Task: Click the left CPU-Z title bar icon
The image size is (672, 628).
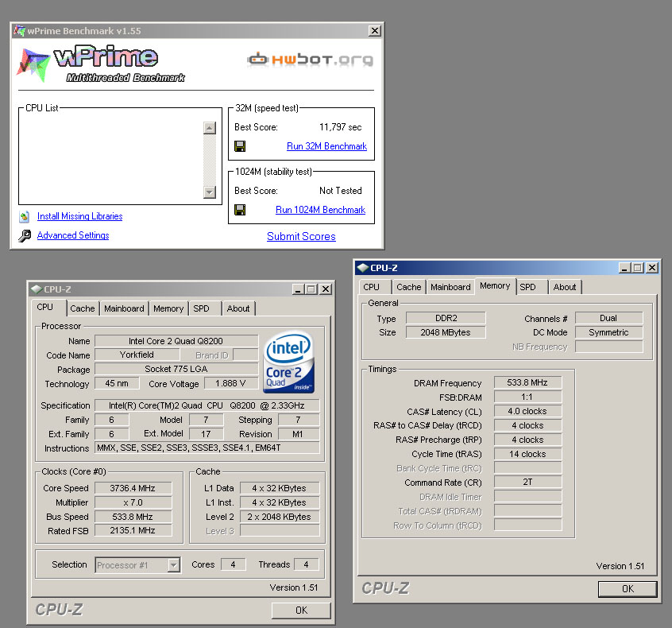Action: click(x=37, y=289)
